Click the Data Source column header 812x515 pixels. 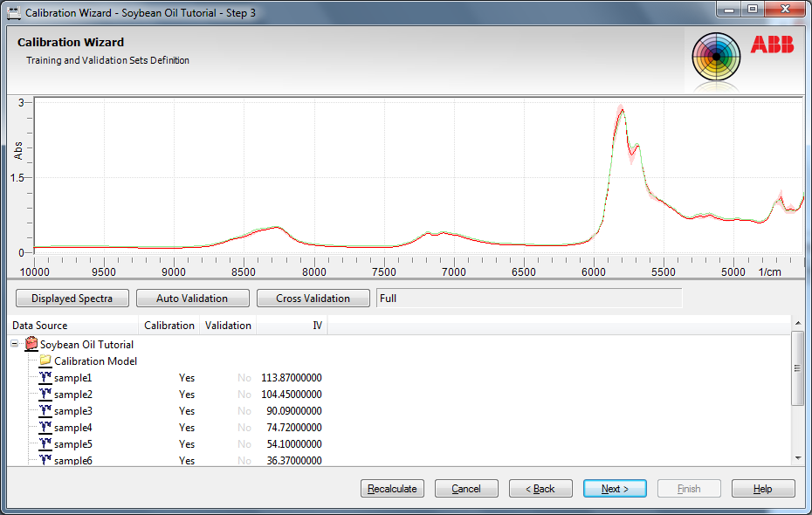[x=40, y=326]
